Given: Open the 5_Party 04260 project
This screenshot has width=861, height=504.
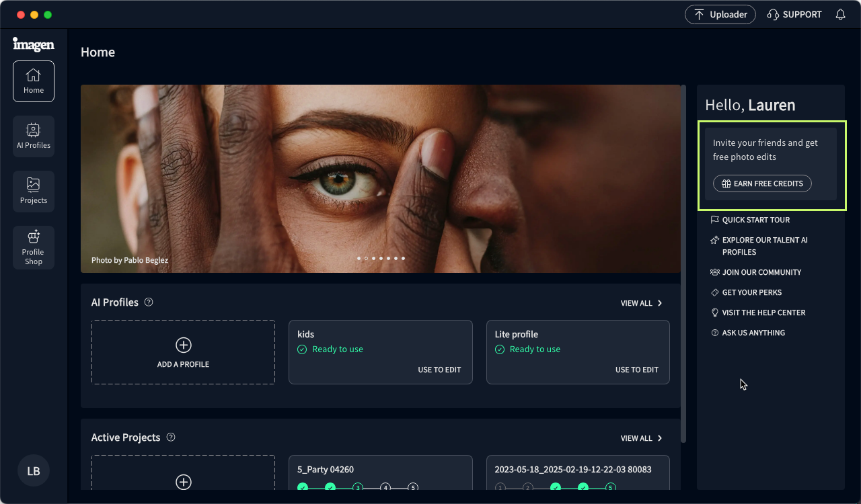Looking at the screenshot, I should pos(381,473).
